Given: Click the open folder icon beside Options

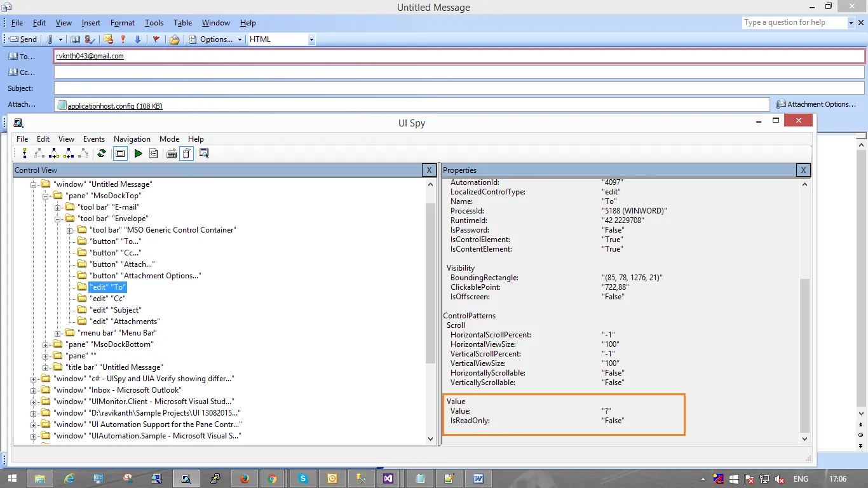Looking at the screenshot, I should pyautogui.click(x=174, y=39).
